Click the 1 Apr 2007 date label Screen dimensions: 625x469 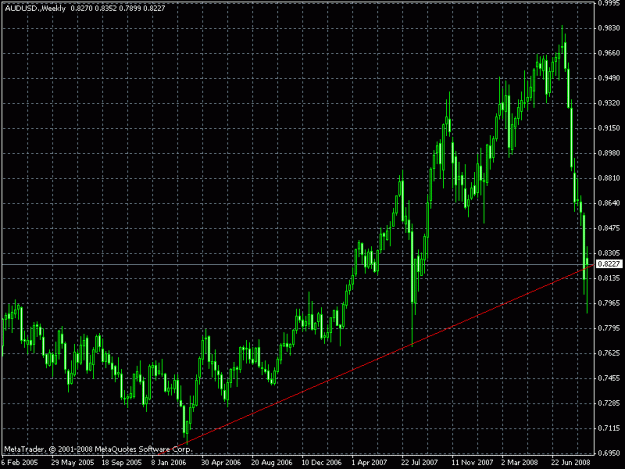369,463
